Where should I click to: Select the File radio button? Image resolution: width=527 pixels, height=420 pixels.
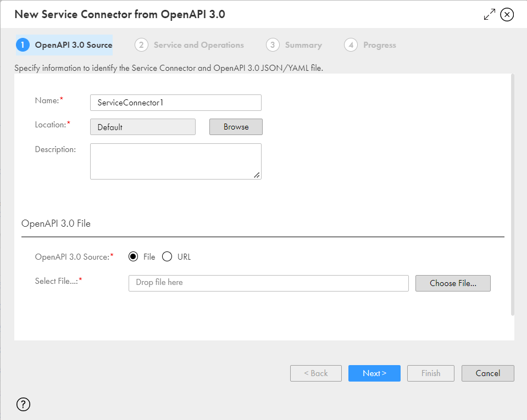(x=133, y=256)
